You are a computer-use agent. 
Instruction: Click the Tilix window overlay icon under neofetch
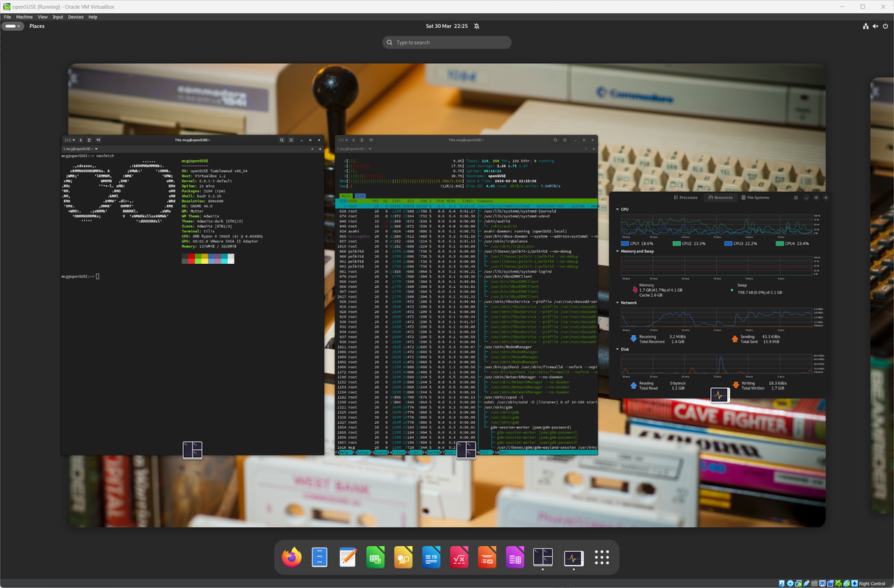pos(192,450)
